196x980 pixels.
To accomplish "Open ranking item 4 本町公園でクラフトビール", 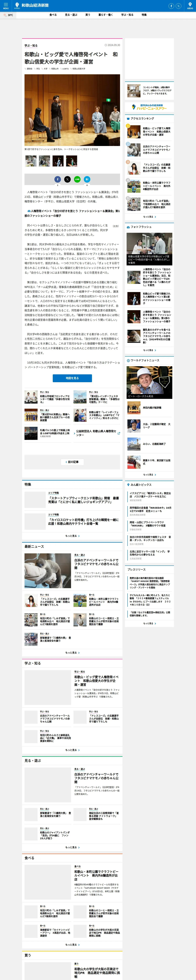I will pyautogui.click(x=149, y=186).
